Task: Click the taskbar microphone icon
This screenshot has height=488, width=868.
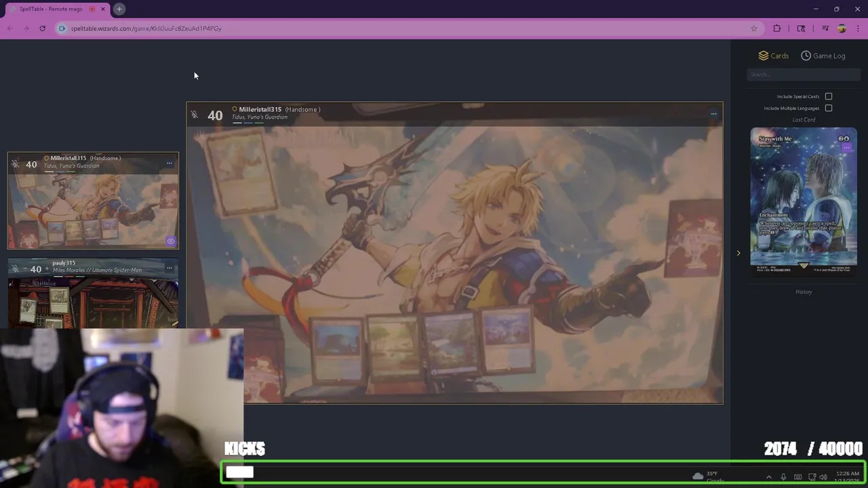Action: (783, 477)
